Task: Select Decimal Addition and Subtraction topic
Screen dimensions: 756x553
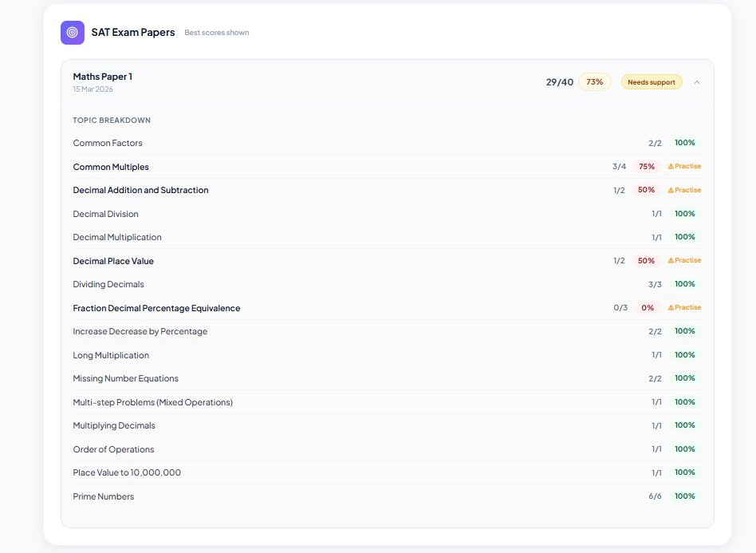Action: click(x=140, y=191)
